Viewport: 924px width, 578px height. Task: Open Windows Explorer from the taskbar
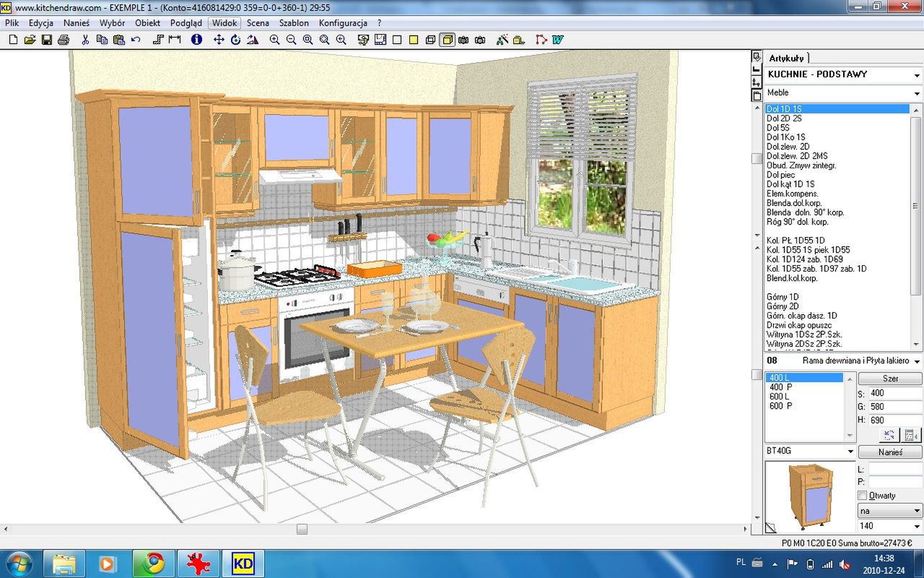(x=64, y=564)
